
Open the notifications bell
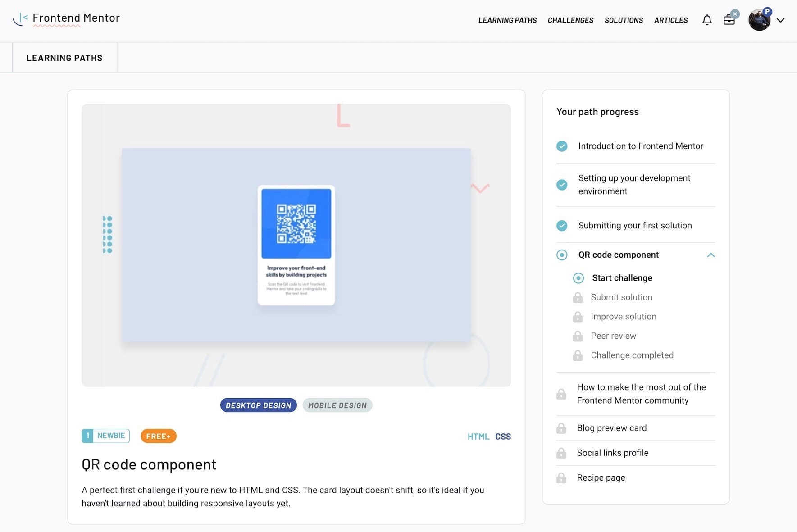click(707, 20)
